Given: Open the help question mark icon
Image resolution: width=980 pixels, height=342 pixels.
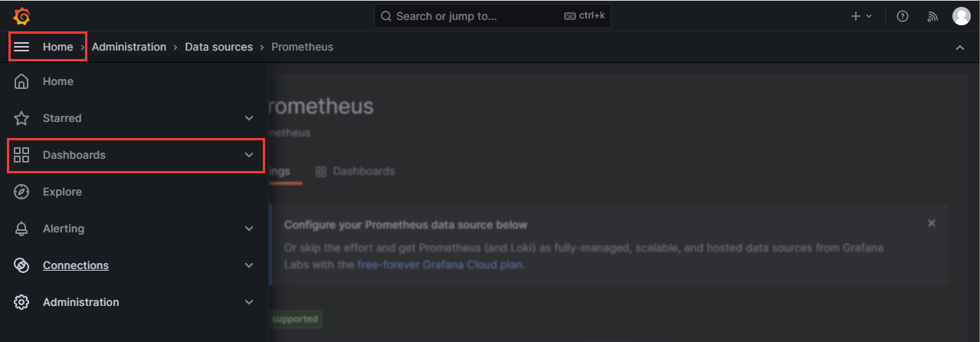Looking at the screenshot, I should (903, 16).
